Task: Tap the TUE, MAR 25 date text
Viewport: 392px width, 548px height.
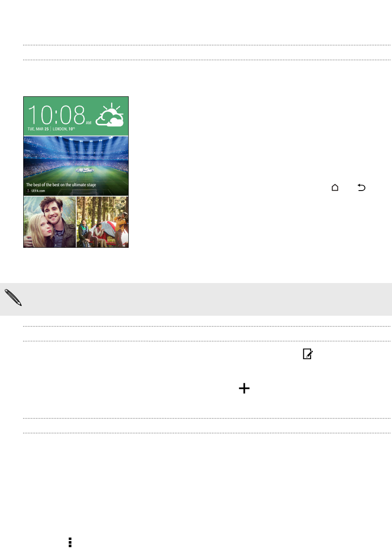Action: coord(38,129)
